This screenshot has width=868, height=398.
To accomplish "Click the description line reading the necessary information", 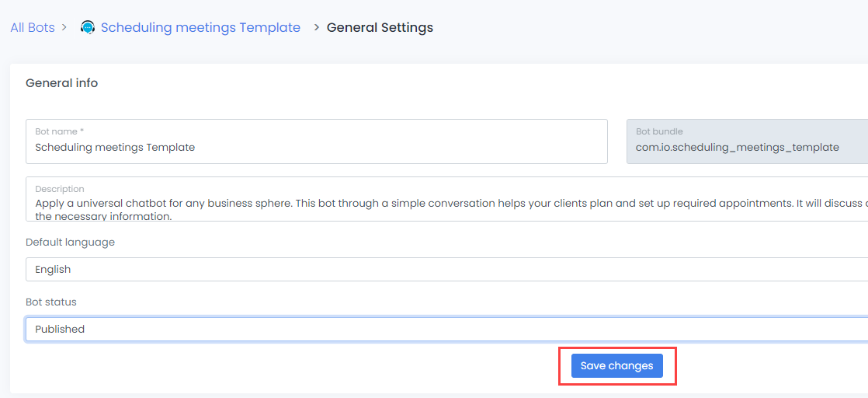I will (x=102, y=217).
